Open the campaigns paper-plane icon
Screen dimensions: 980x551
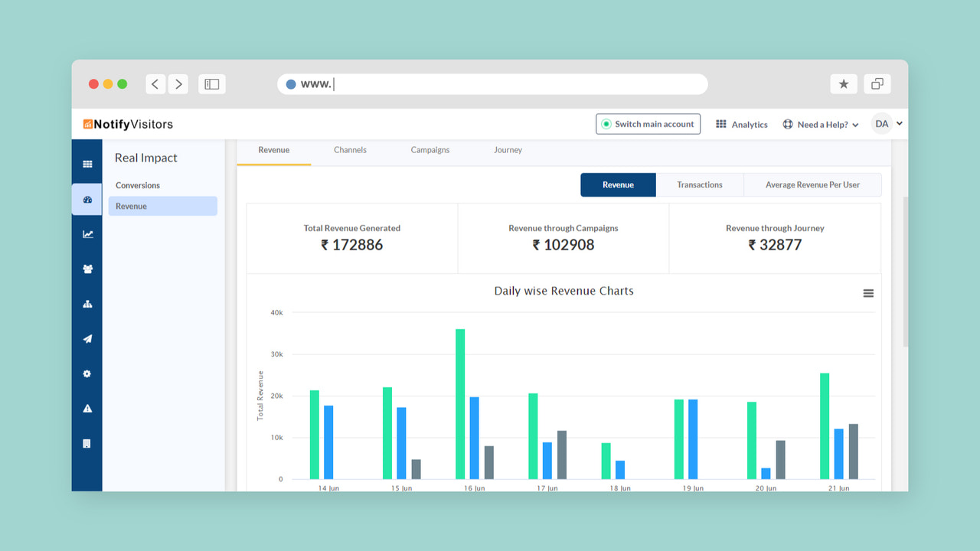pos(87,338)
